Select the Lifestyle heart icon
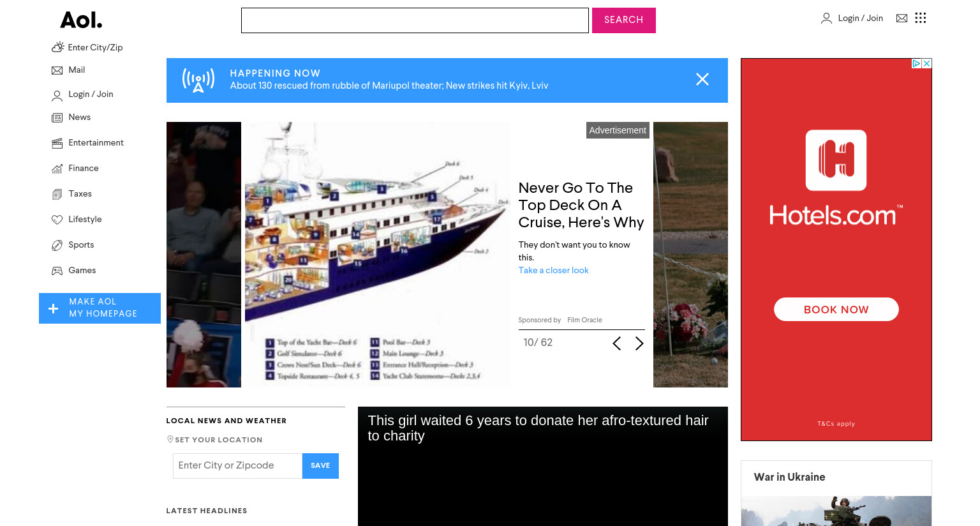This screenshot has height=526, width=980. (57, 220)
